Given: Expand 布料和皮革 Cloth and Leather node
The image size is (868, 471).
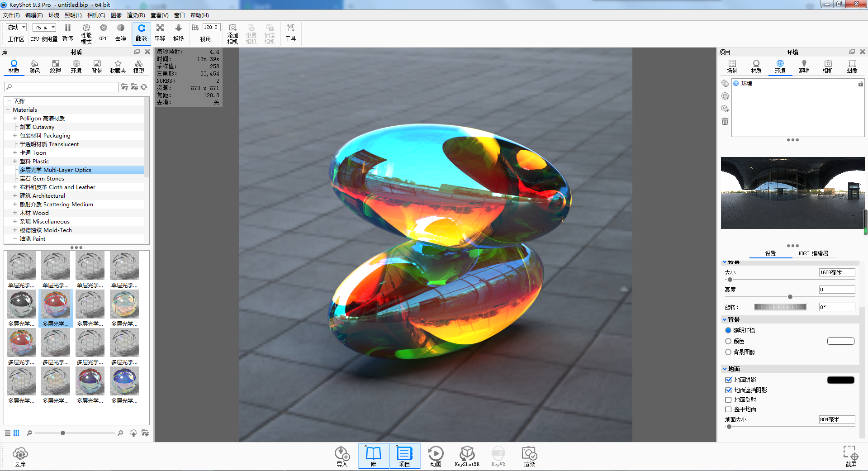Looking at the screenshot, I should point(15,187).
